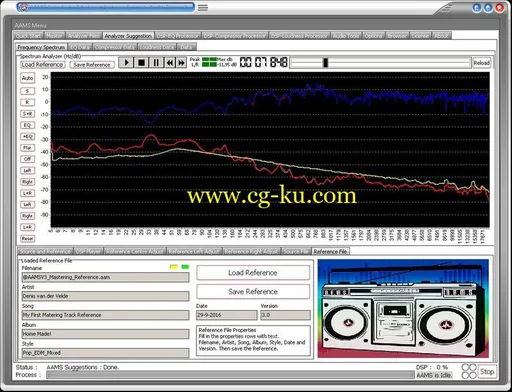This screenshot has height=392, width=512.
Task: Show only the R reference spectrum
Action: pos(27,102)
